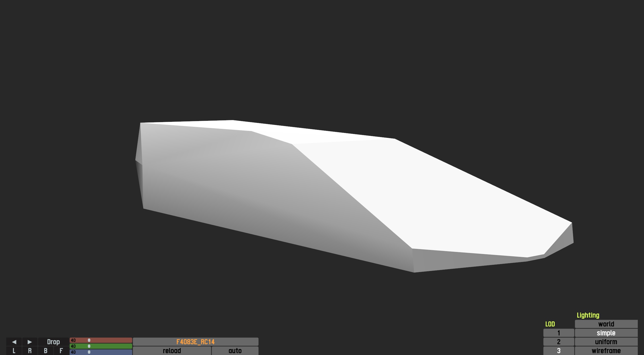Click the previous model left arrow
Viewport: 644px width, 355px height.
click(14, 342)
